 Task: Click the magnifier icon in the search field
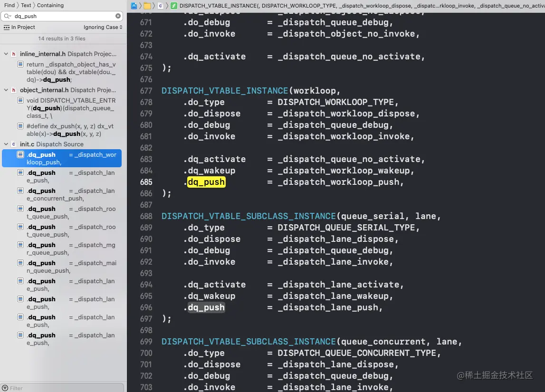click(x=7, y=16)
